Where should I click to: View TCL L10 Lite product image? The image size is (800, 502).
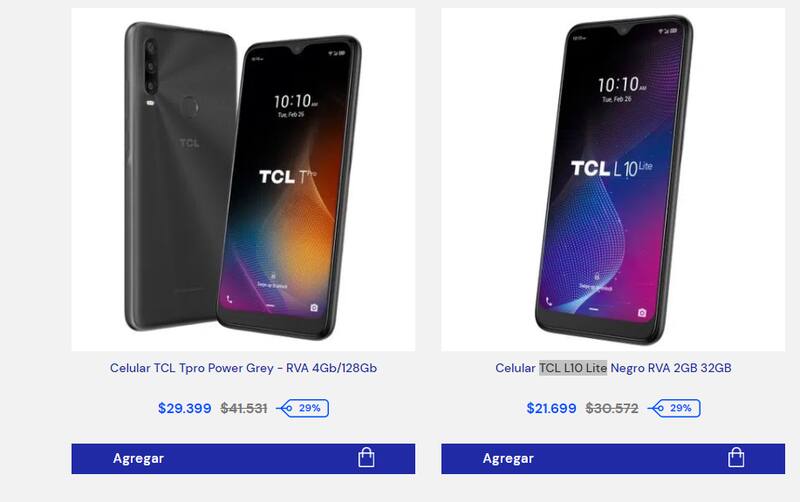613,180
